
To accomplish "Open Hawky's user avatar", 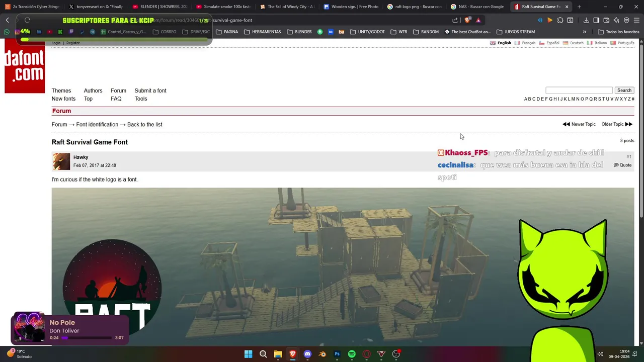I will [x=61, y=161].
